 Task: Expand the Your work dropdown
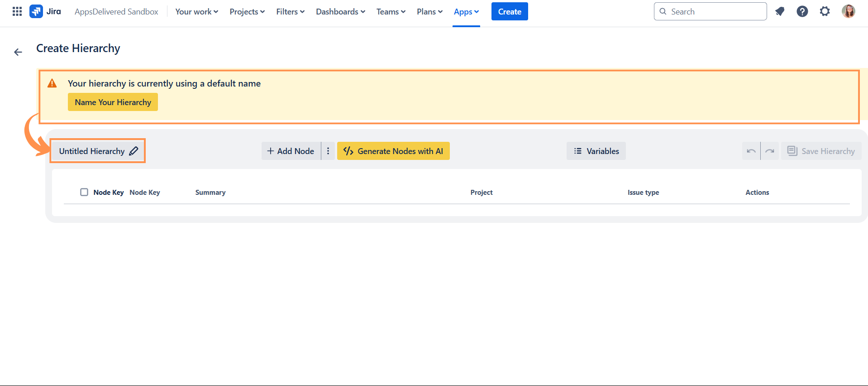point(196,12)
